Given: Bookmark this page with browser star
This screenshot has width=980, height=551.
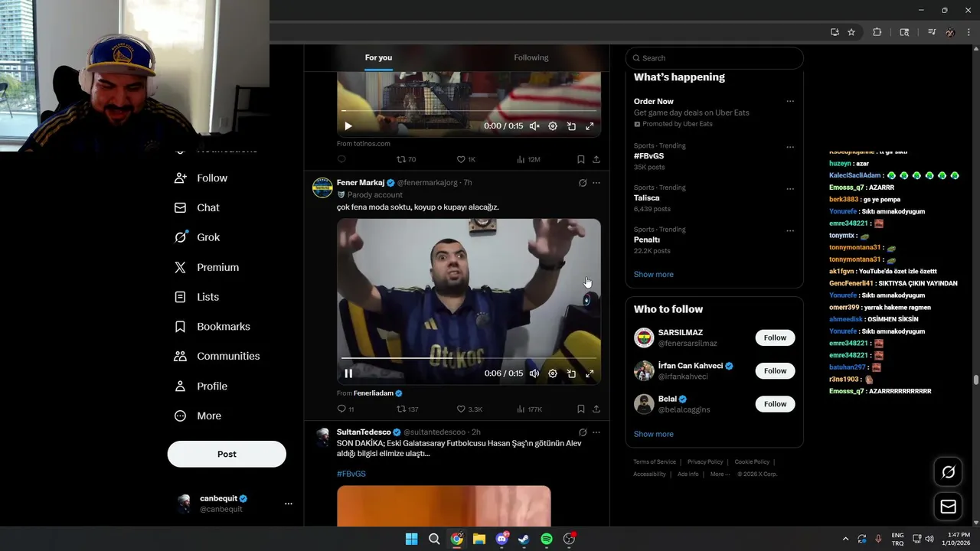Looking at the screenshot, I should (851, 32).
